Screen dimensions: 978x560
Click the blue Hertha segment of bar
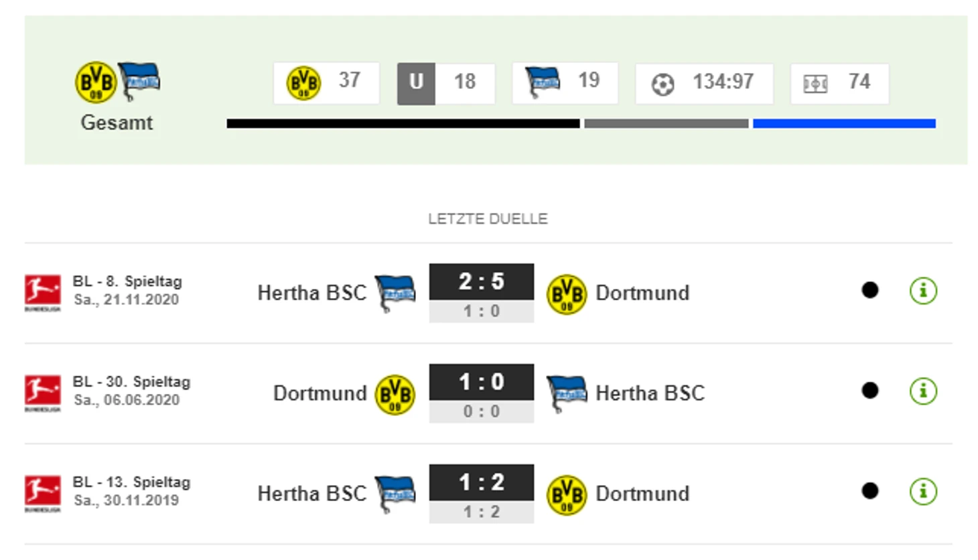tap(844, 124)
